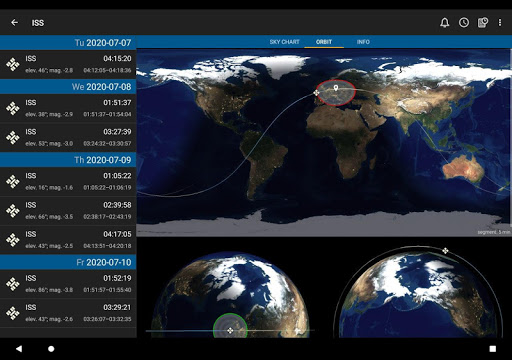The height and width of the screenshot is (360, 512).
Task: Go back using the top-left arrow
Action: pyautogui.click(x=14, y=22)
